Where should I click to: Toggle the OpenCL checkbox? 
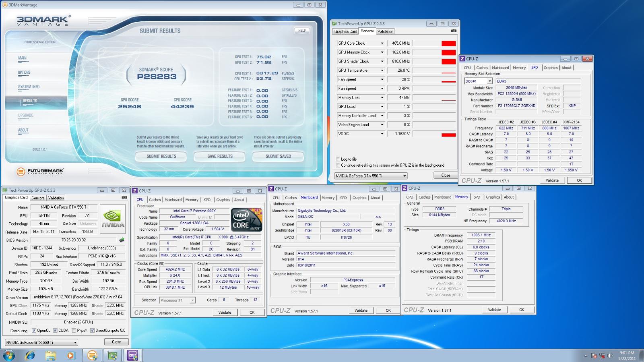coord(34,331)
